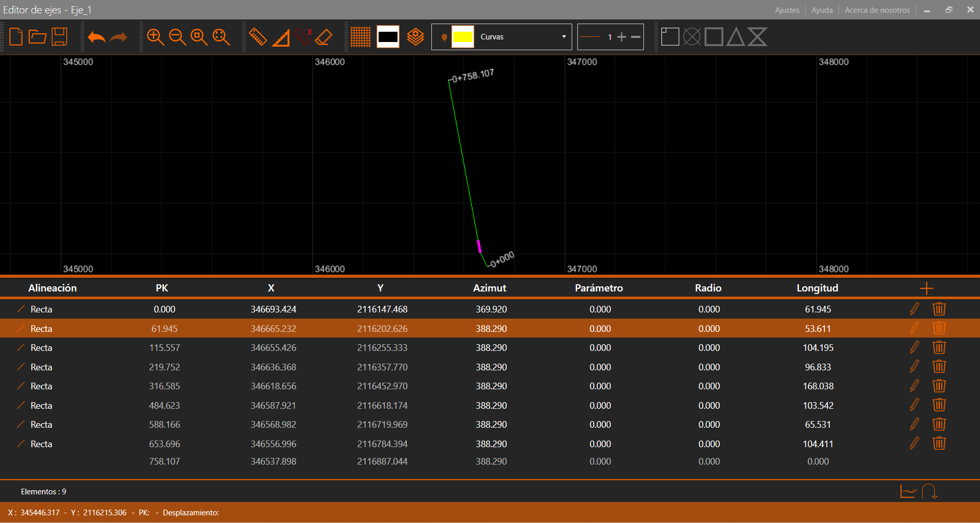Expand the Curvas layer dropdown
The height and width of the screenshot is (523, 980).
coord(564,37)
